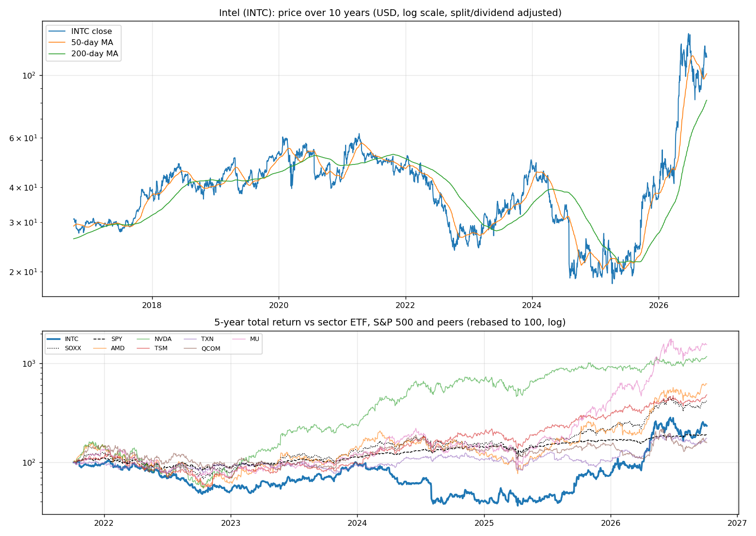Click the Intel price chart title
The image size is (756, 536).
[x=390, y=13]
